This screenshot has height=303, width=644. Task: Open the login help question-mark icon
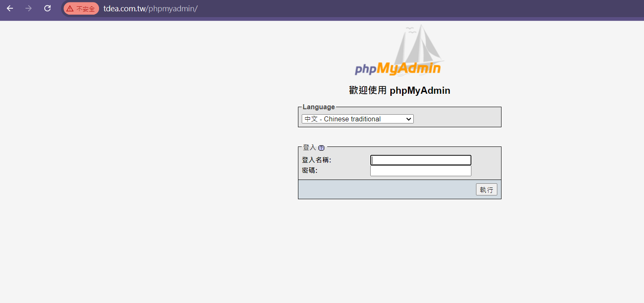(x=321, y=148)
